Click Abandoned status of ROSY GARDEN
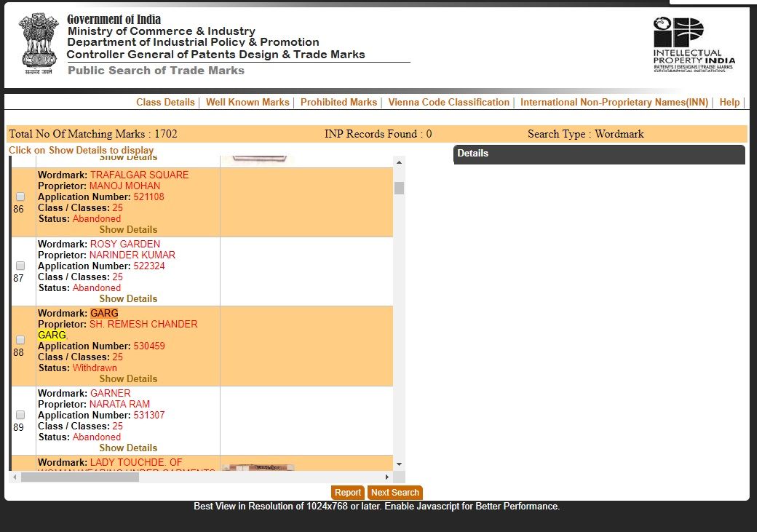762x532 pixels. pyautogui.click(x=97, y=287)
